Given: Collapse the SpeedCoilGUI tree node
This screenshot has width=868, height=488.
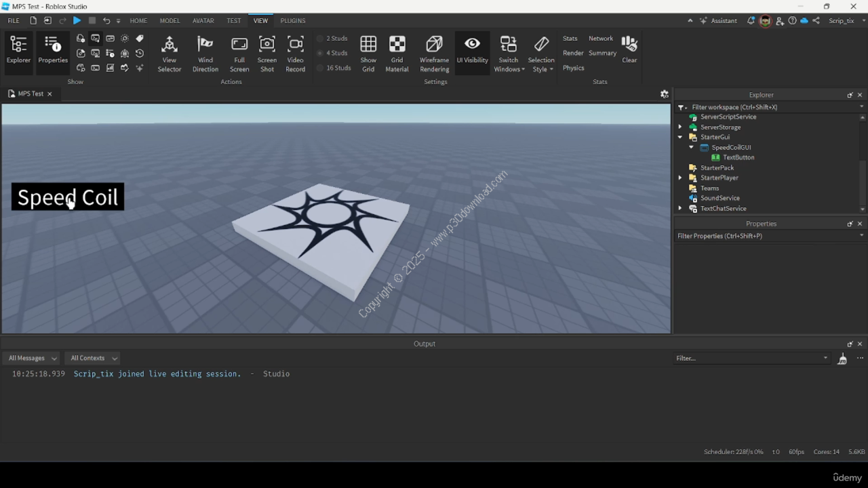Looking at the screenshot, I should (691, 147).
